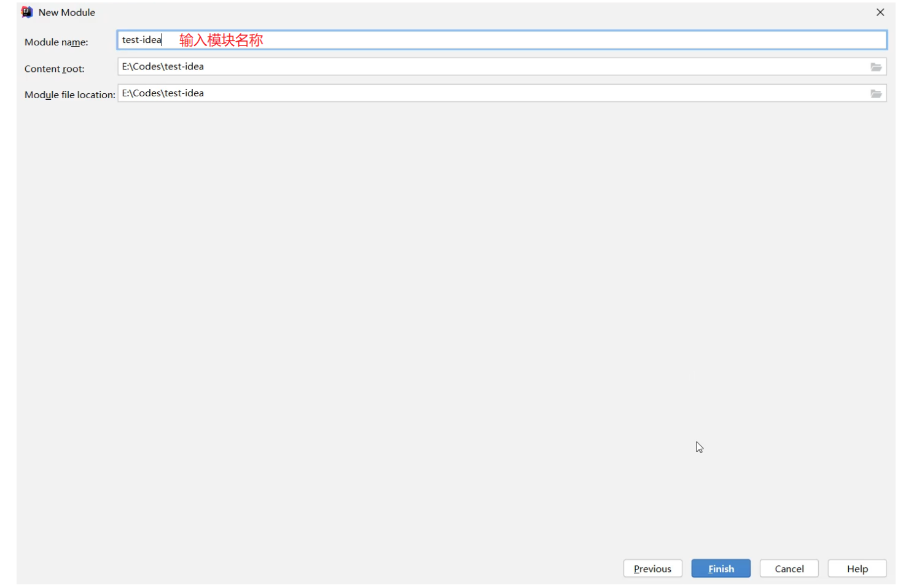This screenshot has height=588, width=922.
Task: Click the IntelliJ IDEA icon in title bar
Action: [x=27, y=12]
